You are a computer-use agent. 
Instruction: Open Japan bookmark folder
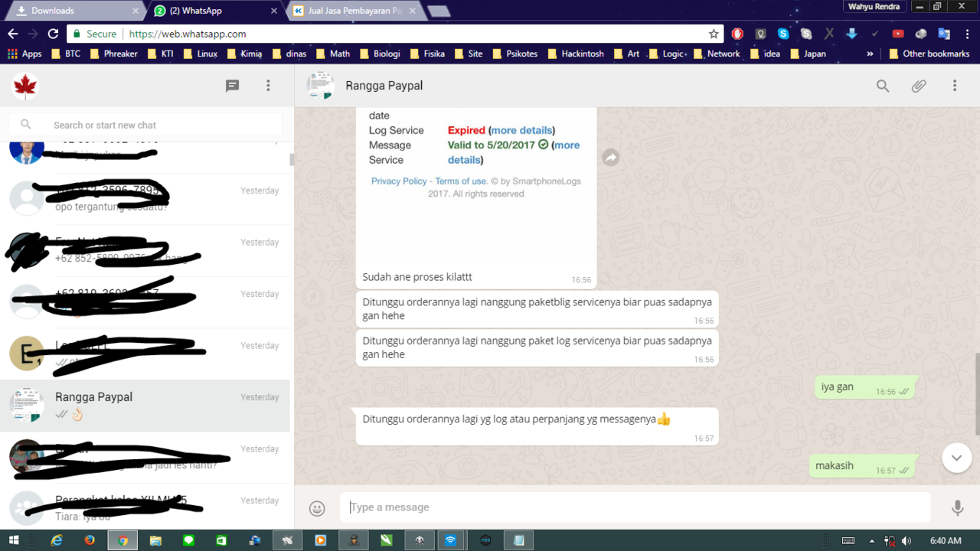click(807, 54)
